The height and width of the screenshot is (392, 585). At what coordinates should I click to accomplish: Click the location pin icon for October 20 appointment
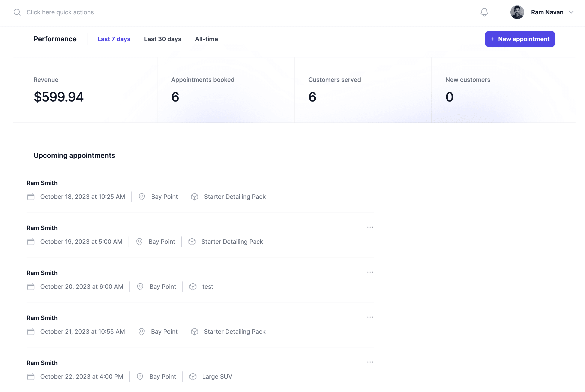tap(140, 286)
